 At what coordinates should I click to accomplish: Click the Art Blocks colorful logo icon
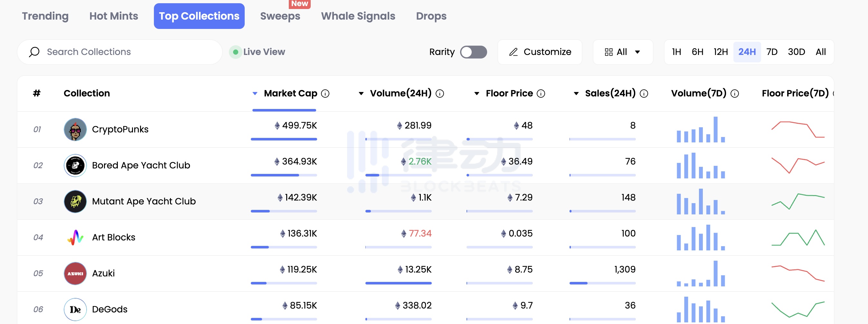[x=75, y=237]
